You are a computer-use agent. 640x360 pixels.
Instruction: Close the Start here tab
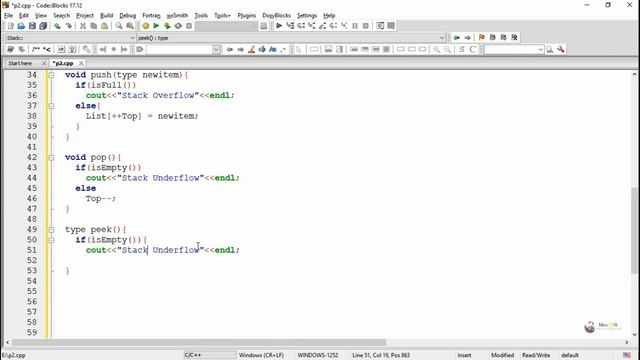pos(44,63)
